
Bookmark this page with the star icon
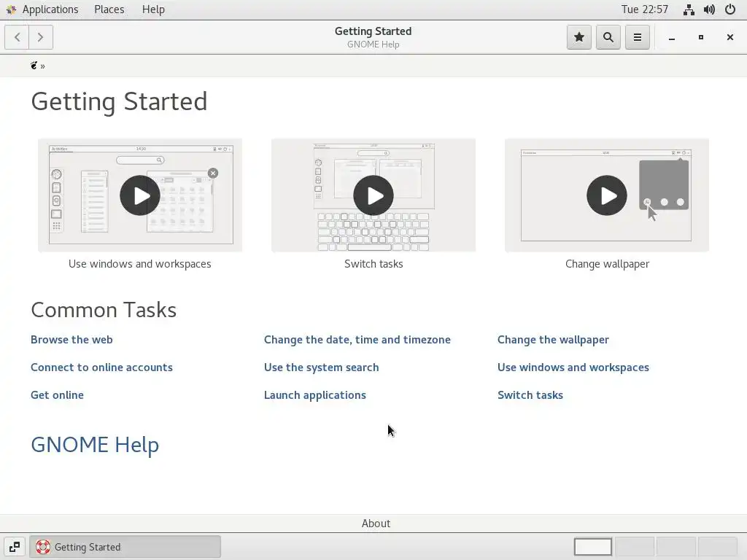tap(578, 37)
